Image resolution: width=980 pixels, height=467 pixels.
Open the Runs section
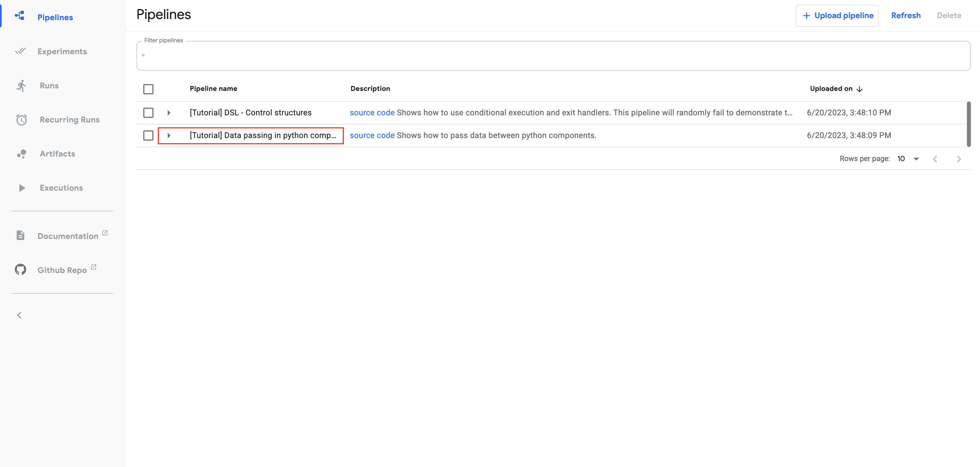(x=49, y=86)
